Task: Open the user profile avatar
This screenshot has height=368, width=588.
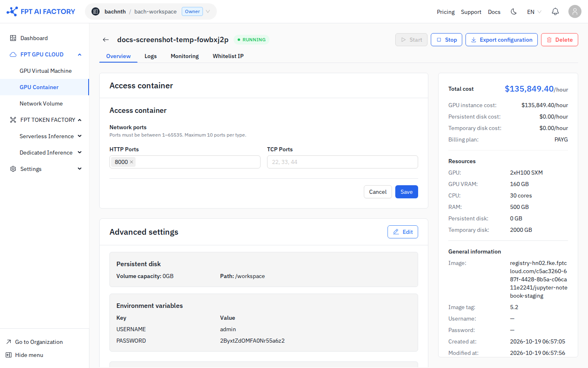Action: pyautogui.click(x=575, y=11)
